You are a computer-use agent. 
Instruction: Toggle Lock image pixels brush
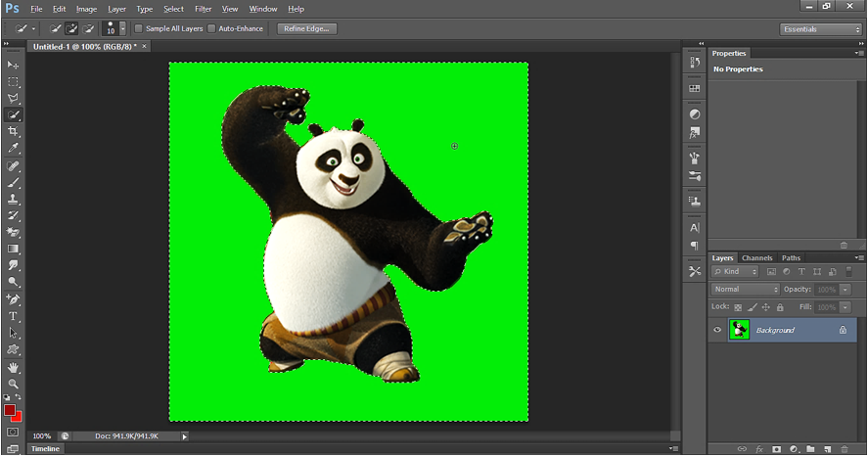753,307
